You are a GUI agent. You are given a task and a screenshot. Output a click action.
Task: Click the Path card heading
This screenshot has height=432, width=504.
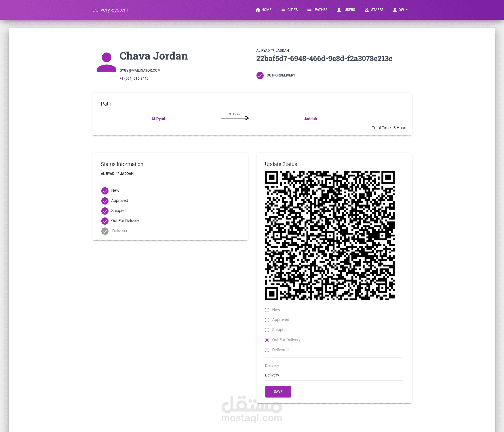click(106, 104)
